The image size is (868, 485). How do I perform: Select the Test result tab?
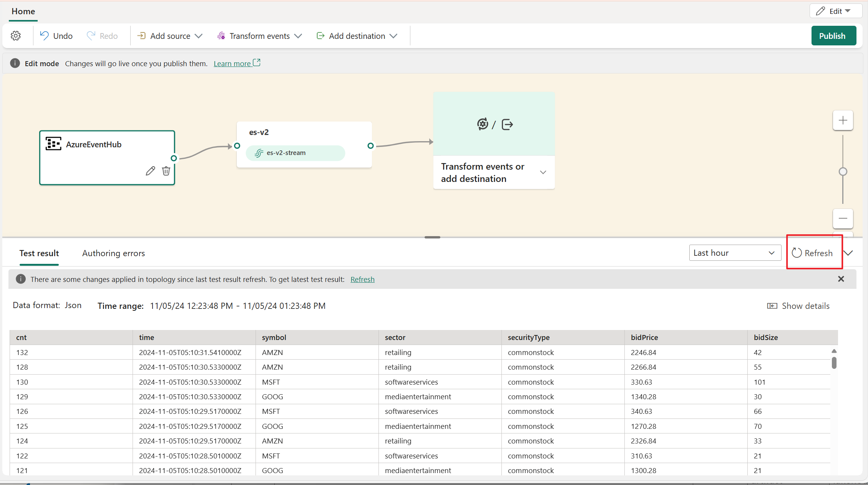[39, 253]
